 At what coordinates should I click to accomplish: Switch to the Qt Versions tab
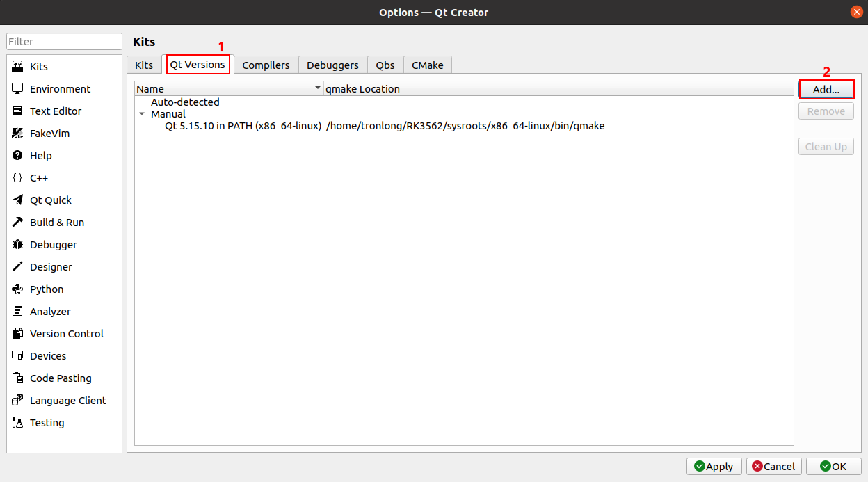pyautogui.click(x=198, y=64)
